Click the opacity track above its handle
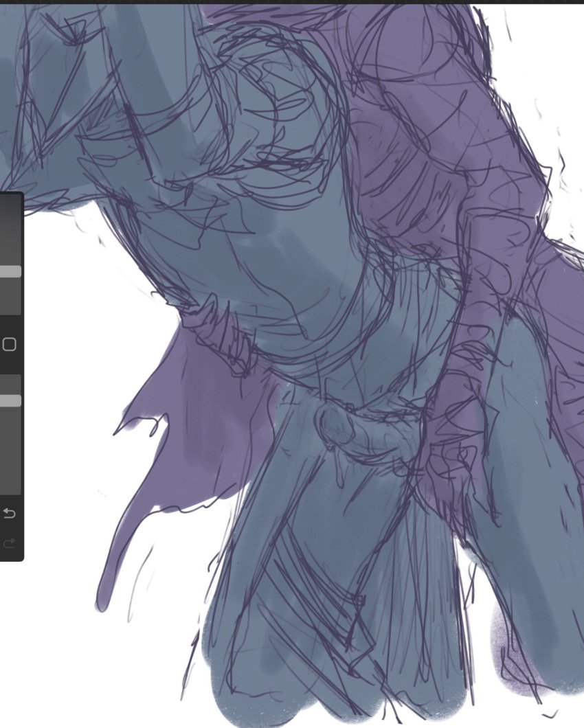The image size is (584, 728). click(x=10, y=383)
